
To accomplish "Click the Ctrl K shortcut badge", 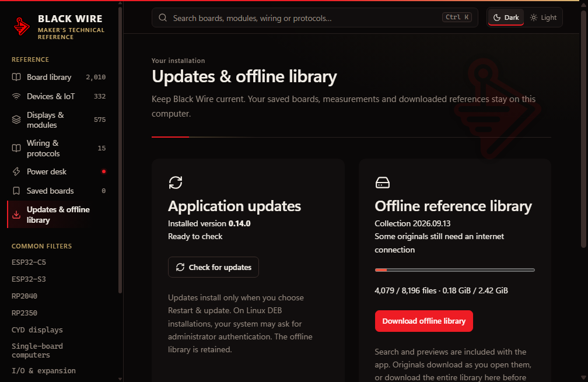I will [457, 17].
